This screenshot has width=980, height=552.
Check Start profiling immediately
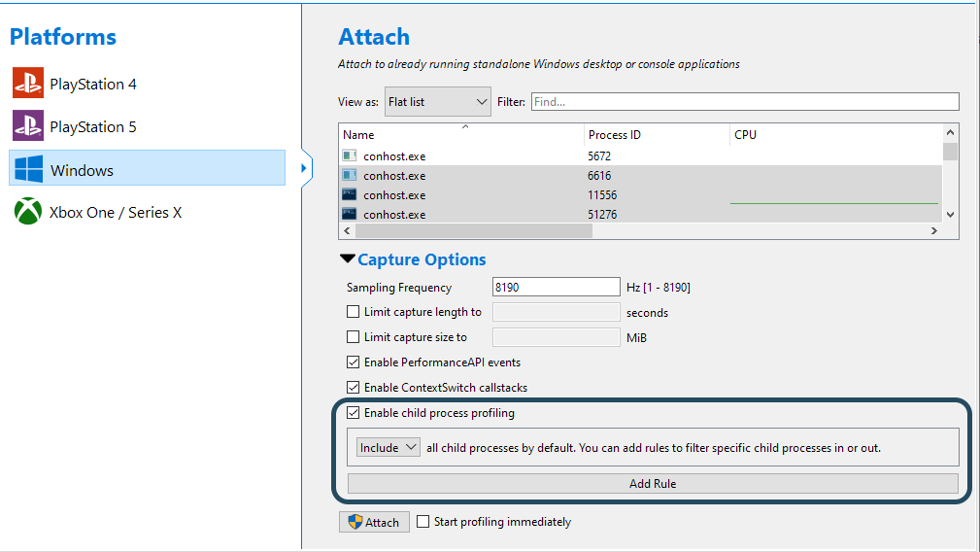point(423,522)
